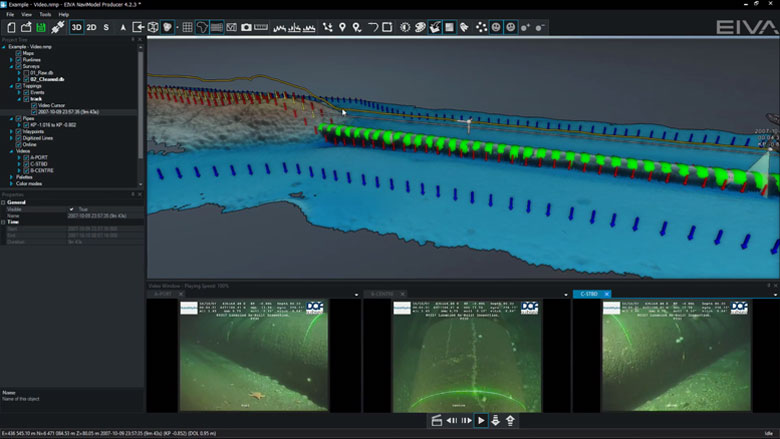Expand the Palettes tree node
Image resolution: width=780 pixels, height=439 pixels.
coord(11,177)
